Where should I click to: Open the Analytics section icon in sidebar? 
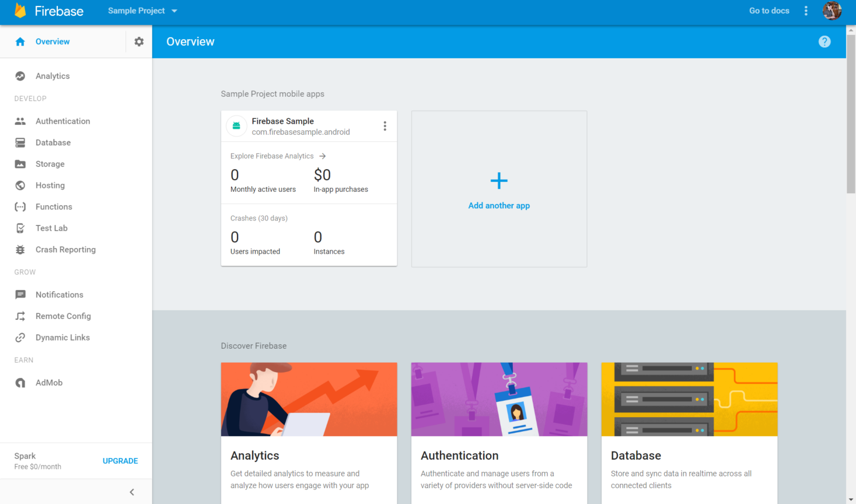(x=21, y=76)
